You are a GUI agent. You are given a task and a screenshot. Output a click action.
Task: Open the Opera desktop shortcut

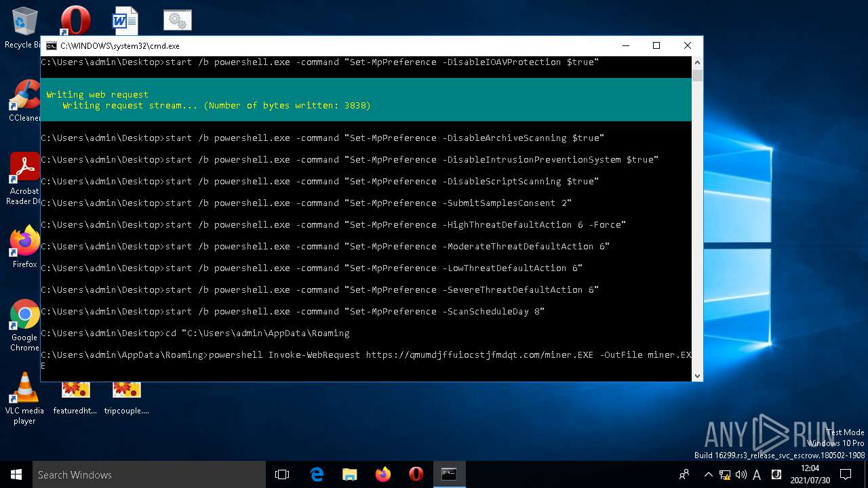75,20
